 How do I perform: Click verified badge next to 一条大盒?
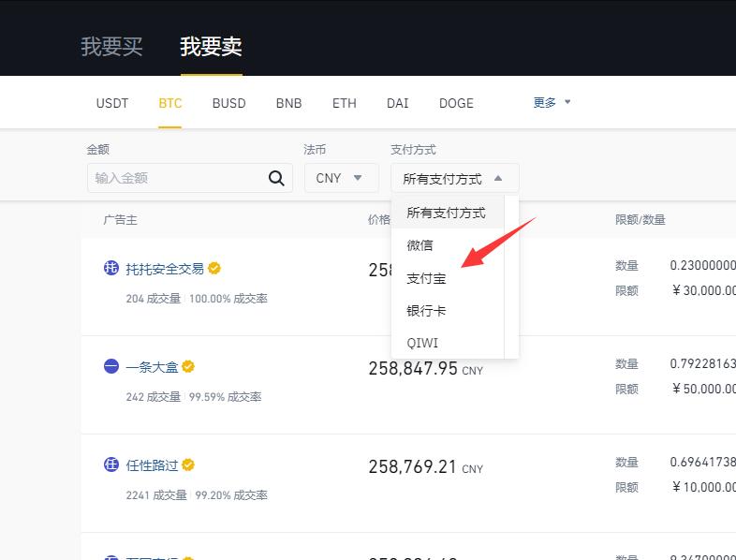(x=188, y=366)
